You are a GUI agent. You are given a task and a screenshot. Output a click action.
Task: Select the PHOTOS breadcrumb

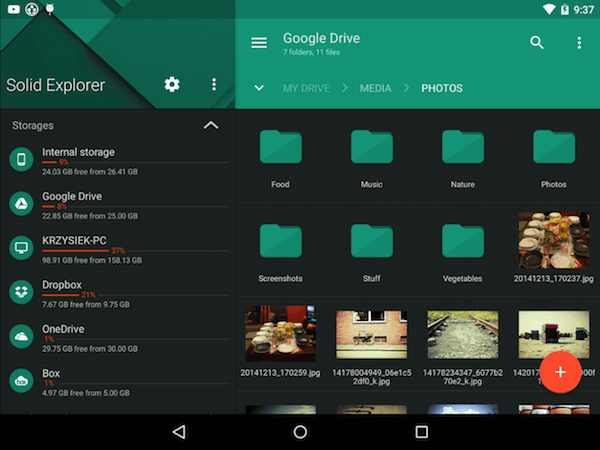tap(442, 88)
